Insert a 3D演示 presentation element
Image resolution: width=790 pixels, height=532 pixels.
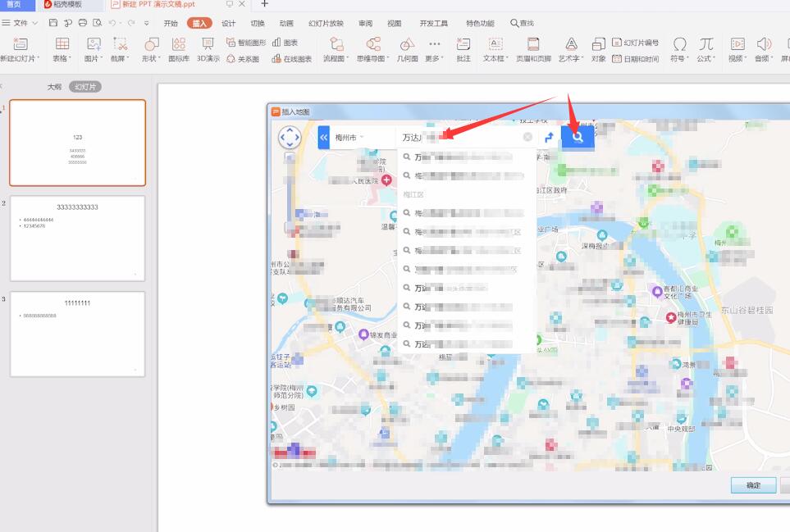coord(208,49)
